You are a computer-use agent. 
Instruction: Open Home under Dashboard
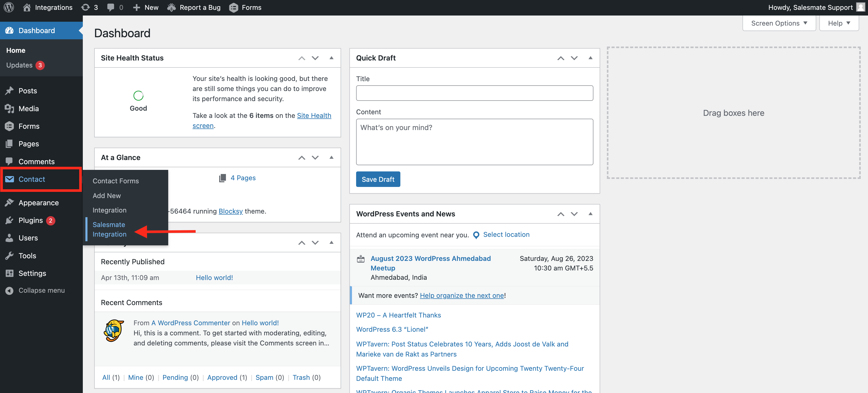16,50
